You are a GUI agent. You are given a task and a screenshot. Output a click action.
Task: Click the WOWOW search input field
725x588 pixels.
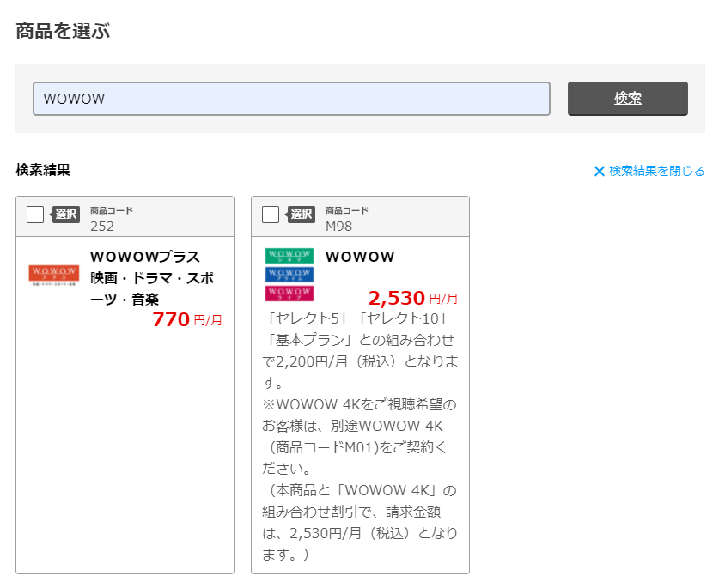(x=291, y=99)
